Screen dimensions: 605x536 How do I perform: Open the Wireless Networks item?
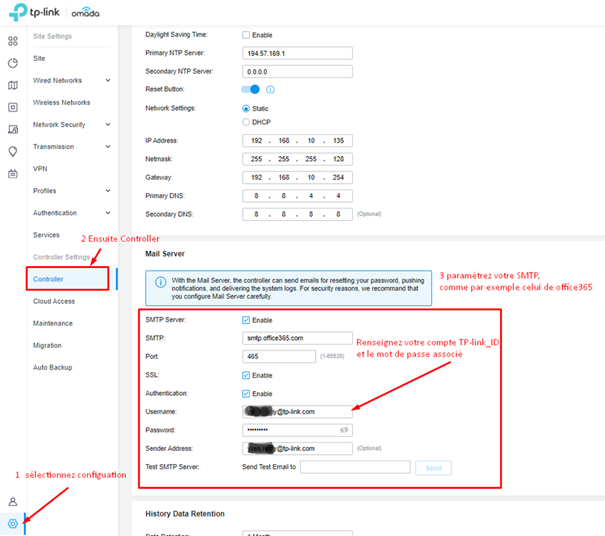(61, 103)
